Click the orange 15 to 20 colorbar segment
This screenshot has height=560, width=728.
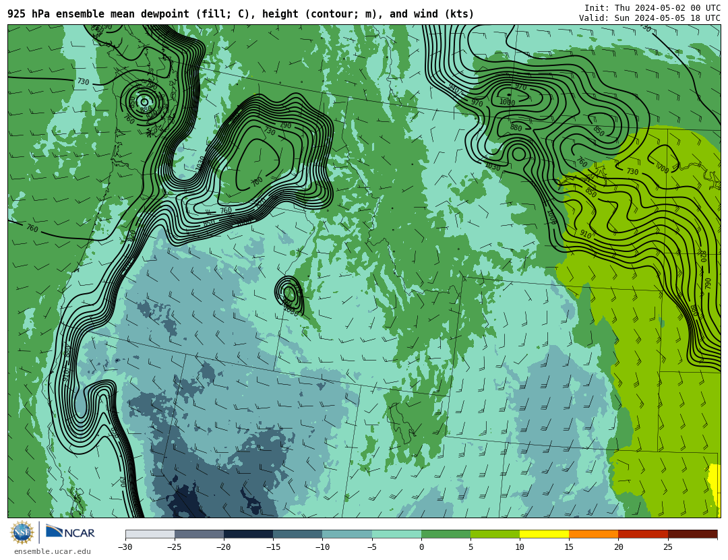[x=594, y=534]
